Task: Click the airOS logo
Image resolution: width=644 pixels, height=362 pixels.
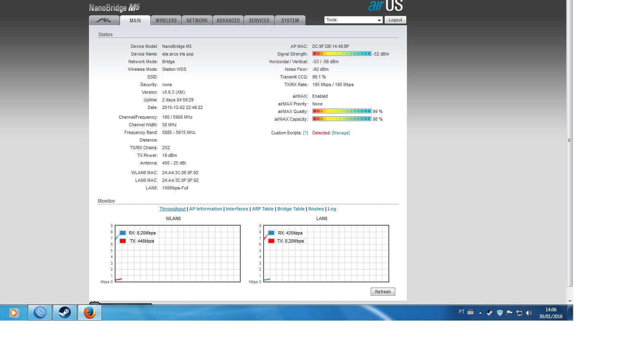Action: coord(386,6)
